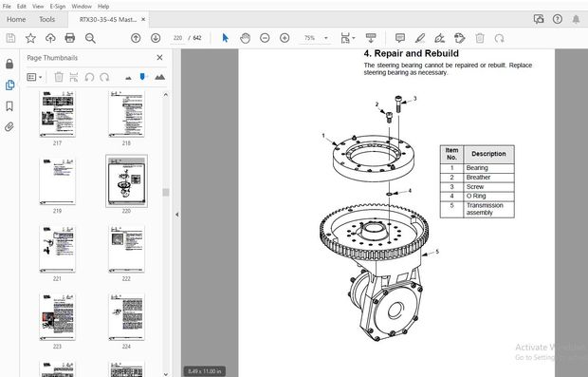This screenshot has height=377, width=588.
Task: Select the Hand pan tool
Action: coord(246,38)
